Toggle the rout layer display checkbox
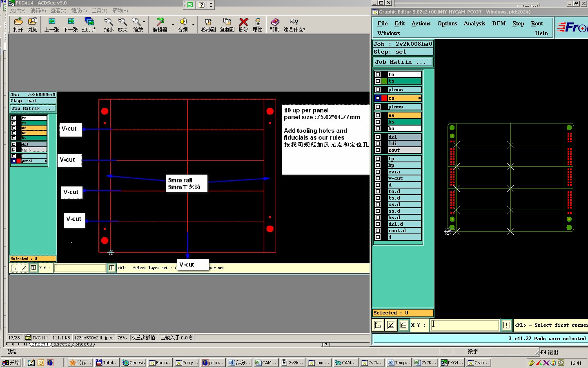The width and height of the screenshot is (588, 368). pyautogui.click(x=378, y=150)
